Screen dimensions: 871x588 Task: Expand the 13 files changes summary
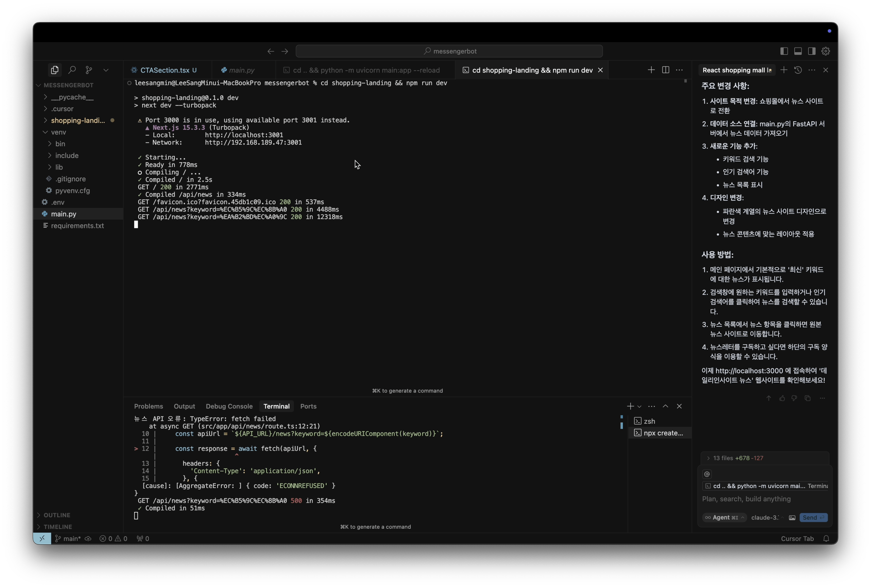764,459
